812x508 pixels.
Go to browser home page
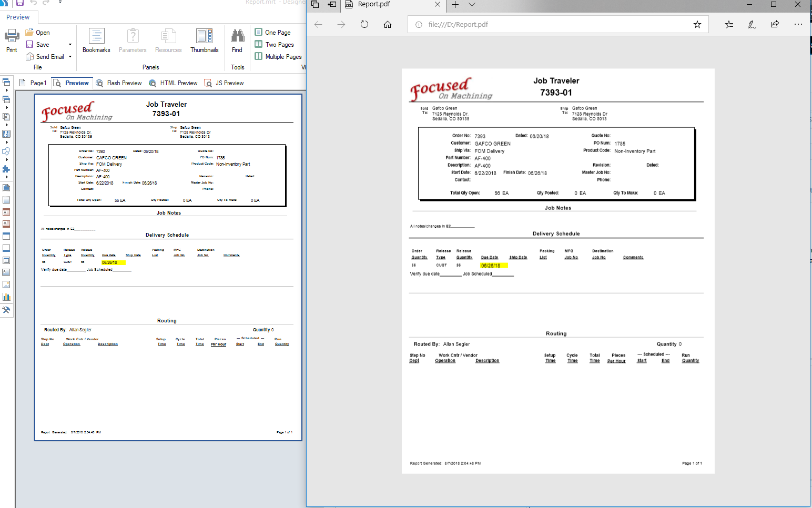click(388, 24)
